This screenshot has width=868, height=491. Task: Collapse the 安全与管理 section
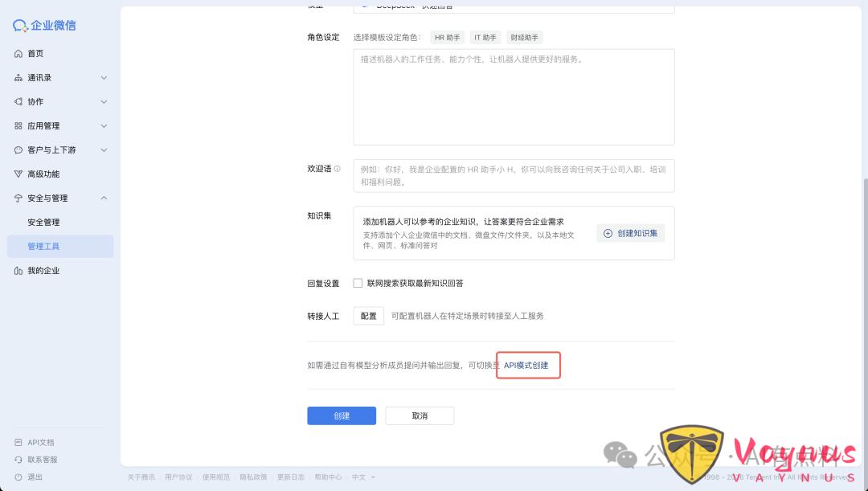tap(104, 198)
